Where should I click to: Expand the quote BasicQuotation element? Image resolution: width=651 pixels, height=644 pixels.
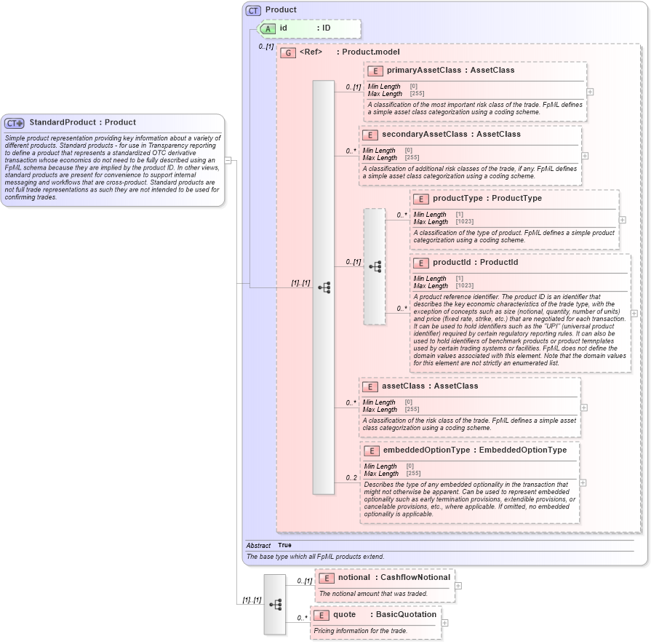(x=444, y=622)
